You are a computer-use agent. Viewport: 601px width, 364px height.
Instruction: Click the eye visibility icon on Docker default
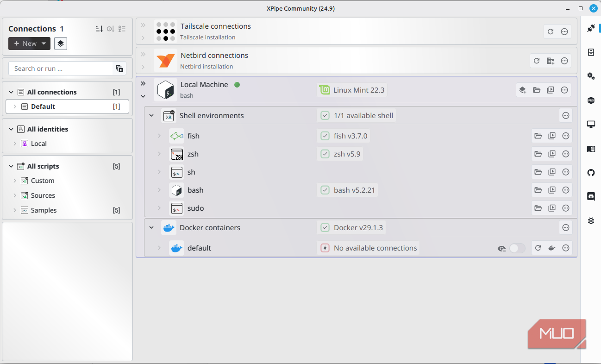501,249
